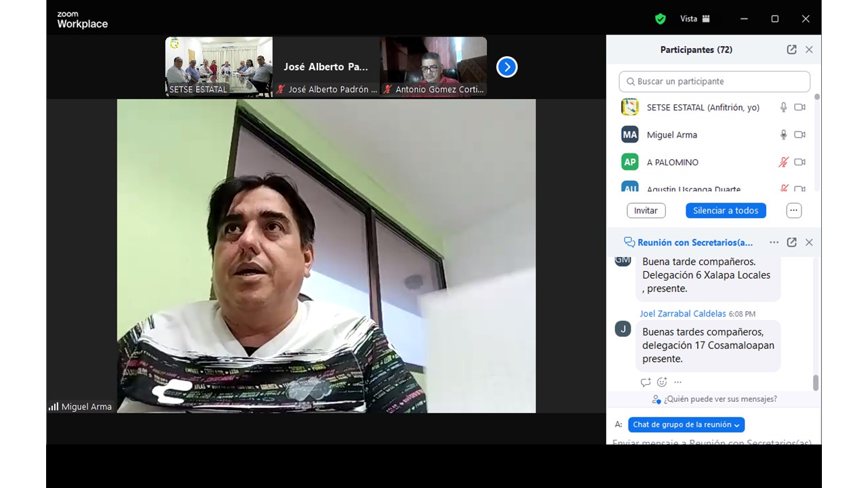Screen dimensions: 868x488
Task: Close the chat panel
Action: [x=808, y=242]
